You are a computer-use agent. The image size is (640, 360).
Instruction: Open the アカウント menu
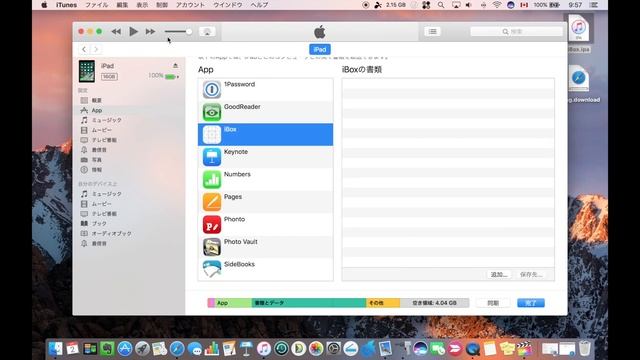click(x=190, y=5)
